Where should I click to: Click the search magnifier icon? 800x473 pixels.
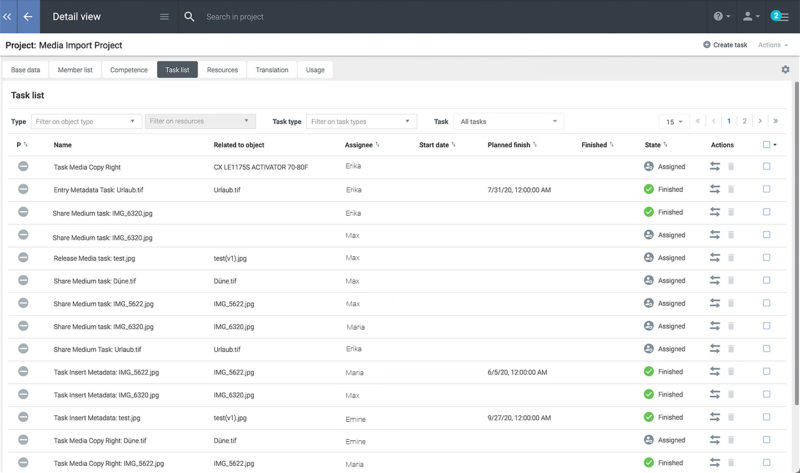(189, 17)
